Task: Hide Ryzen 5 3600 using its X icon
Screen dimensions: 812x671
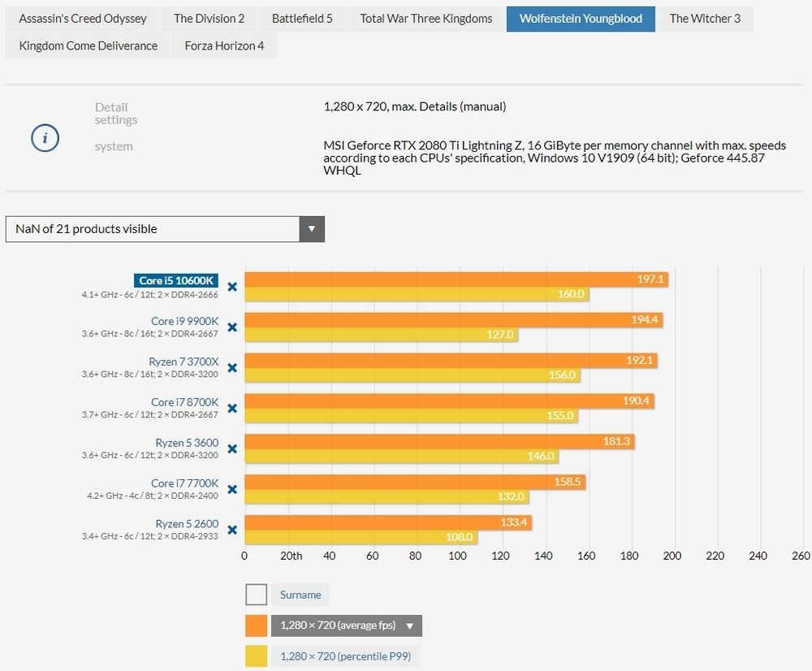Action: [232, 449]
